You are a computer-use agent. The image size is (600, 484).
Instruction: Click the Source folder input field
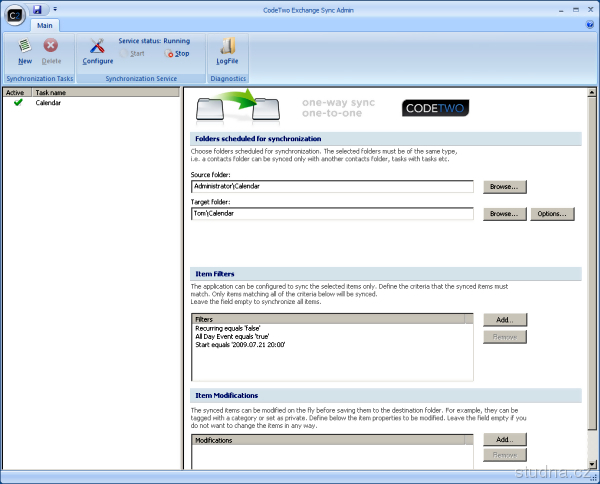pos(332,186)
